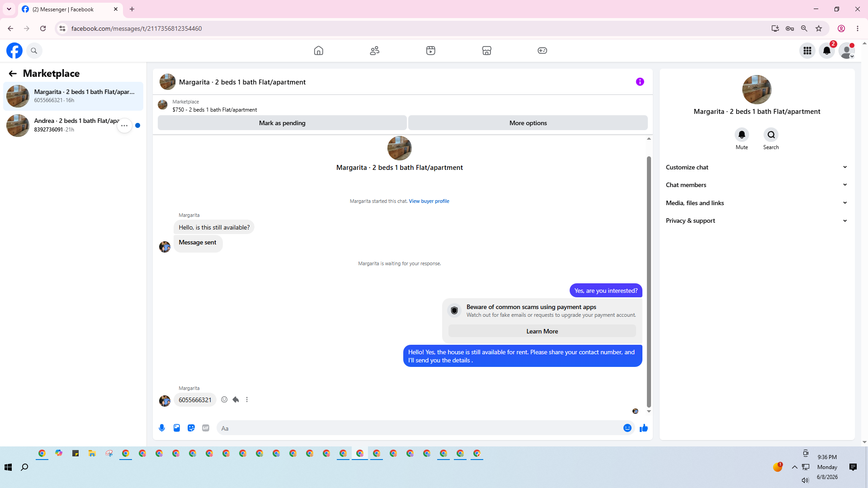Image resolution: width=868 pixels, height=488 pixels.
Task: Open Chrome three-dot menu
Action: [x=858, y=28]
